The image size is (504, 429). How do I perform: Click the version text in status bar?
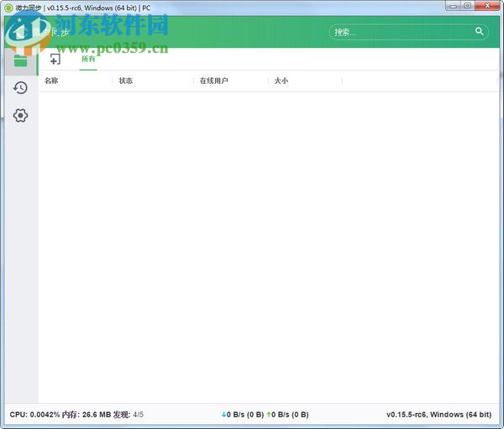click(x=438, y=415)
